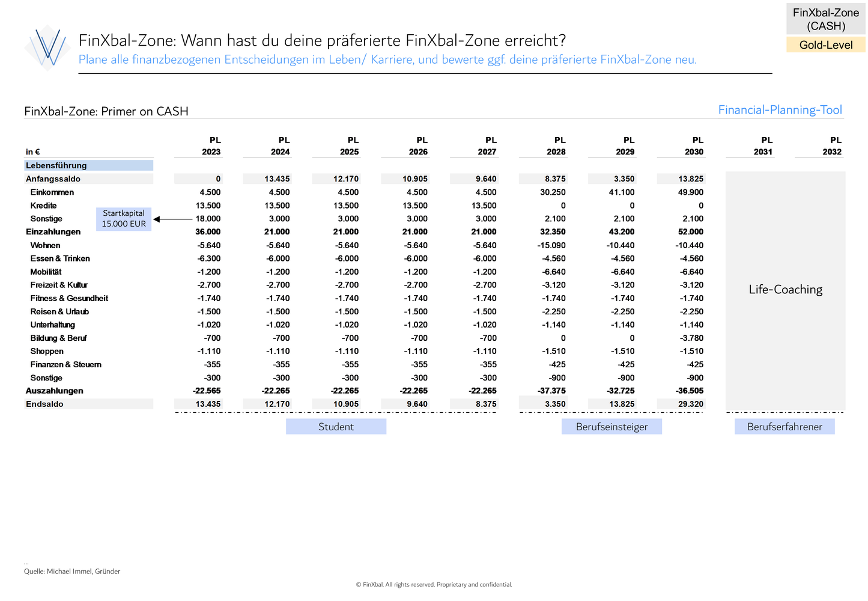Select the PL 2027 column header
The height and width of the screenshot is (601, 868).
pyautogui.click(x=487, y=146)
